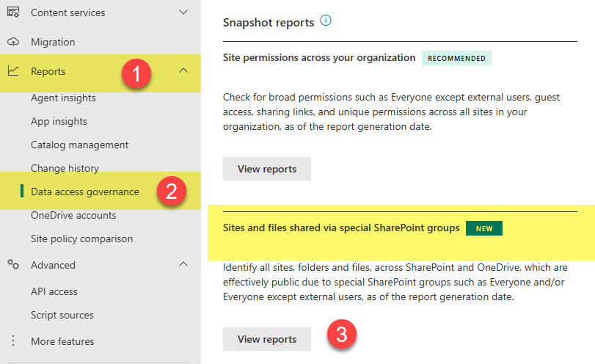
Task: Click the 'Snapshot reports' heading
Action: coord(269,23)
